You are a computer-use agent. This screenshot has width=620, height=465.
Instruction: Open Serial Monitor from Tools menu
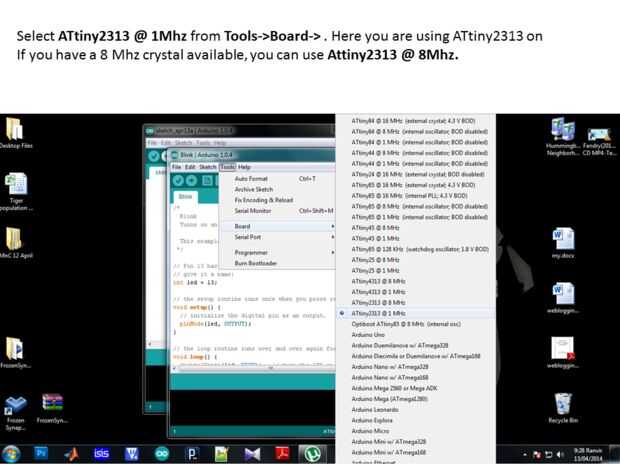[x=278, y=211]
